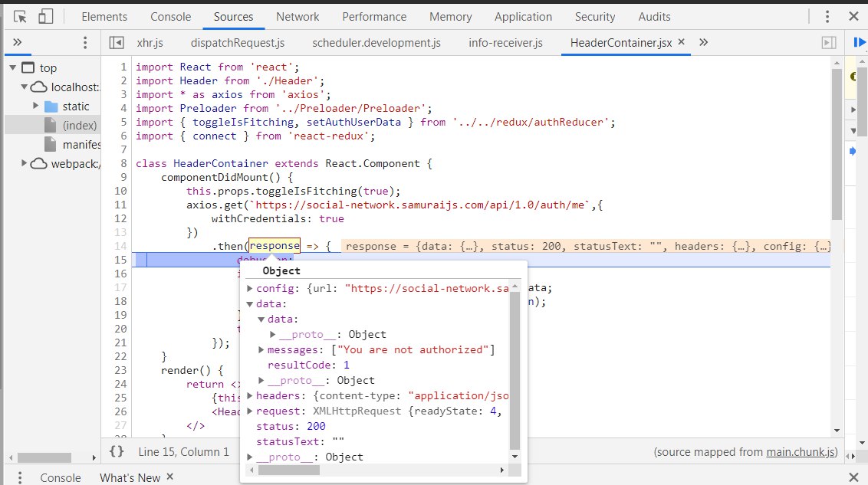Click the code editor vertical scrollbar thumb
The image size is (868, 485).
837,144
